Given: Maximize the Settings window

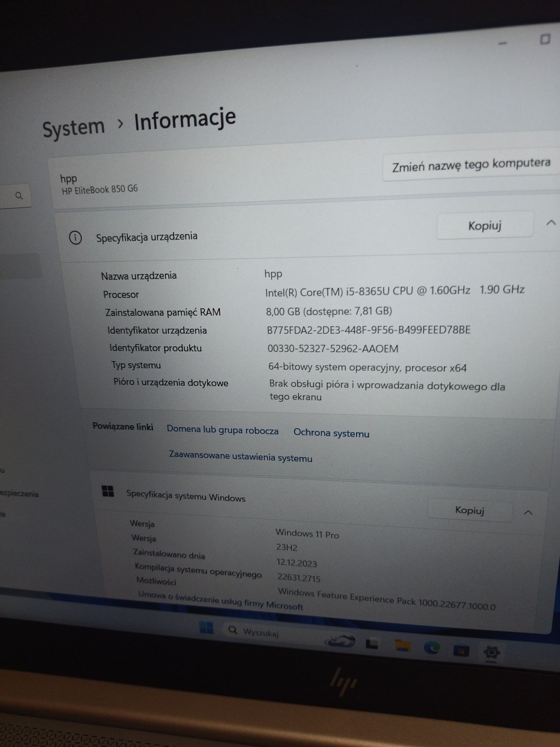Looking at the screenshot, I should (x=545, y=39).
